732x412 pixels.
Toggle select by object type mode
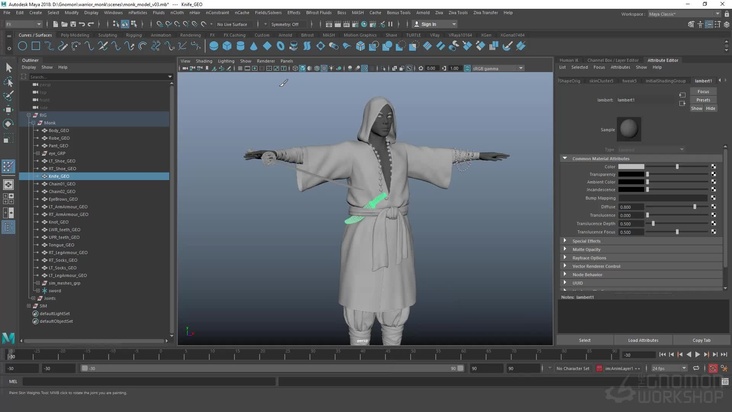(125, 24)
